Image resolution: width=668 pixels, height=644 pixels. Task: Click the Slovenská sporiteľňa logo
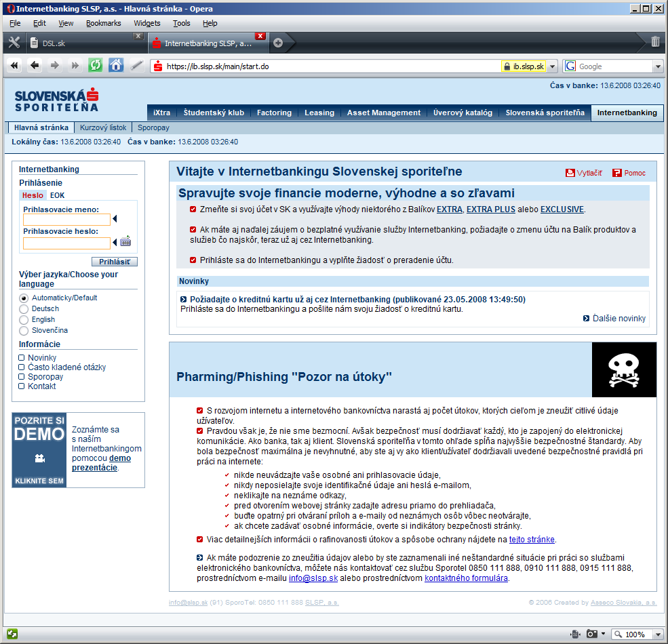pos(57,100)
